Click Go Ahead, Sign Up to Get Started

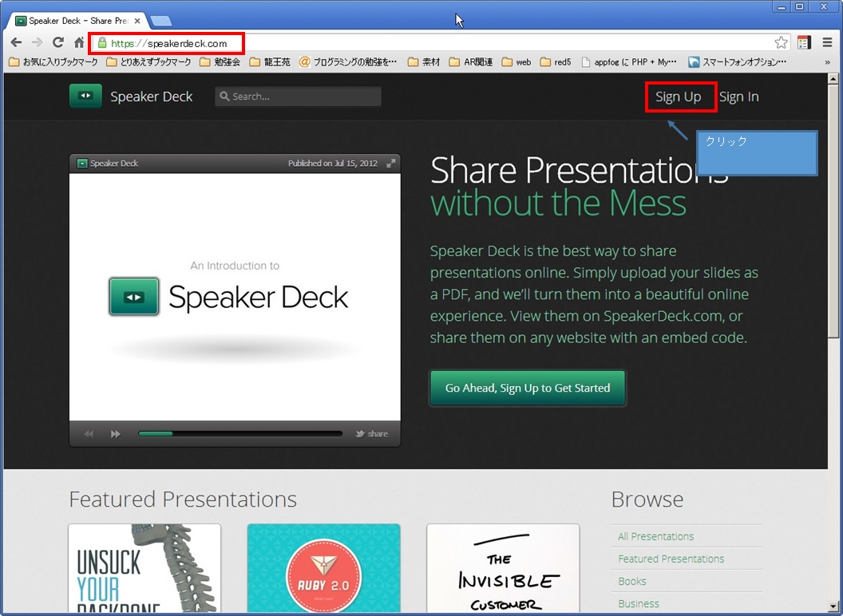coord(528,388)
